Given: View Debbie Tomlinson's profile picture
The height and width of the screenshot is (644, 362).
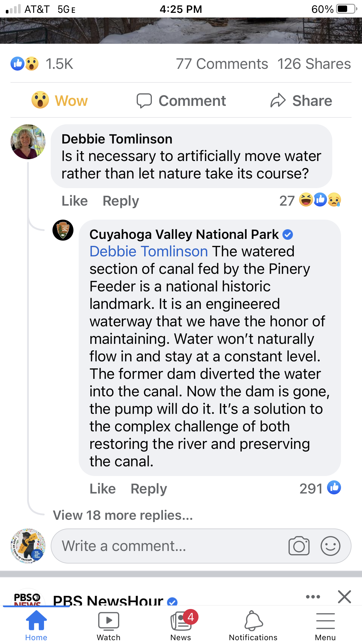Looking at the screenshot, I should click(28, 142).
